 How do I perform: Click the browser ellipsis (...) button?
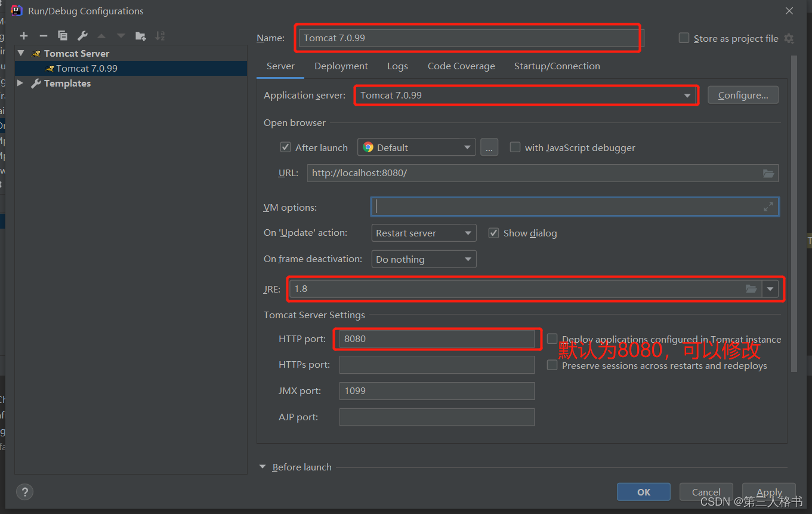pyautogui.click(x=489, y=147)
